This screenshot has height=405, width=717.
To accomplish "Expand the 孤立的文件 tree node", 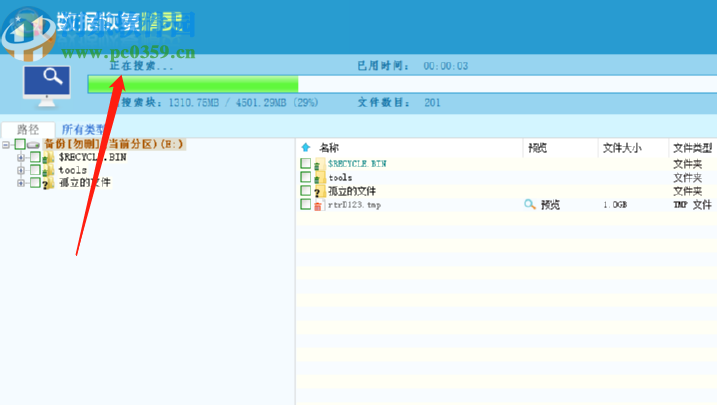I will pos(21,183).
